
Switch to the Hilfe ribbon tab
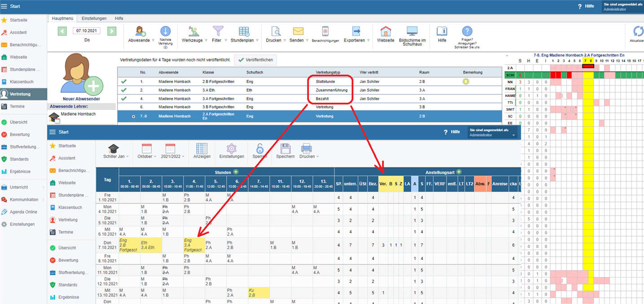point(119,18)
